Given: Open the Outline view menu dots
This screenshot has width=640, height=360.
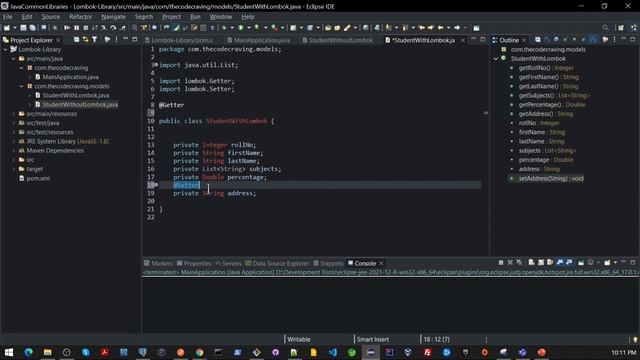Looking at the screenshot, I should tap(614, 40).
